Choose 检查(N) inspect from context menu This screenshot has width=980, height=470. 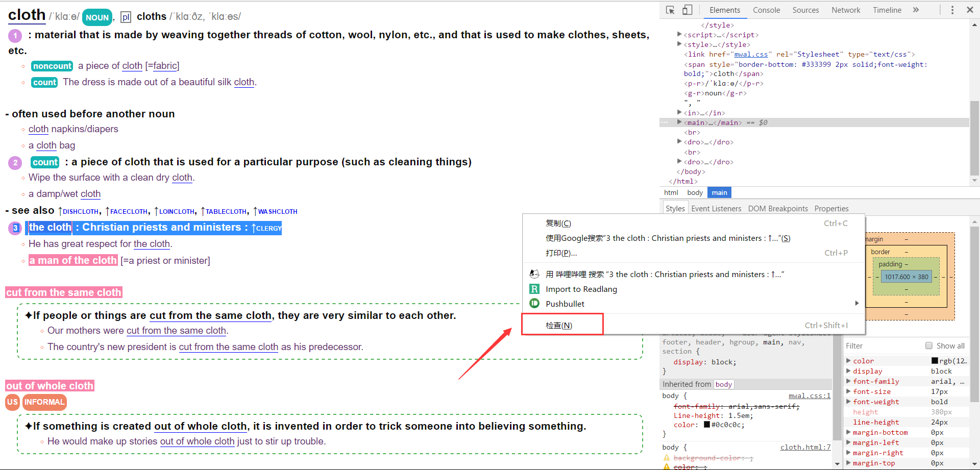tap(693, 325)
